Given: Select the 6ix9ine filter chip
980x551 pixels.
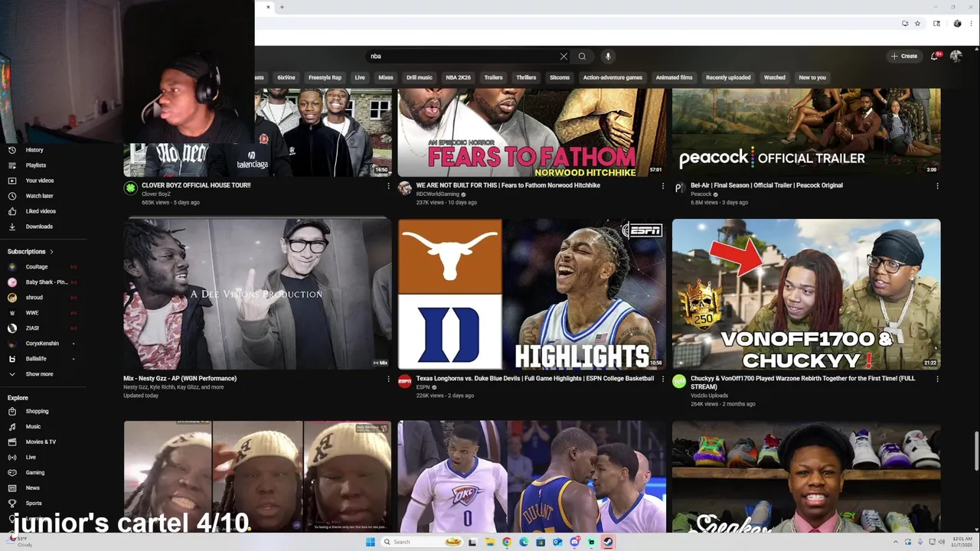Looking at the screenshot, I should pyautogui.click(x=286, y=77).
